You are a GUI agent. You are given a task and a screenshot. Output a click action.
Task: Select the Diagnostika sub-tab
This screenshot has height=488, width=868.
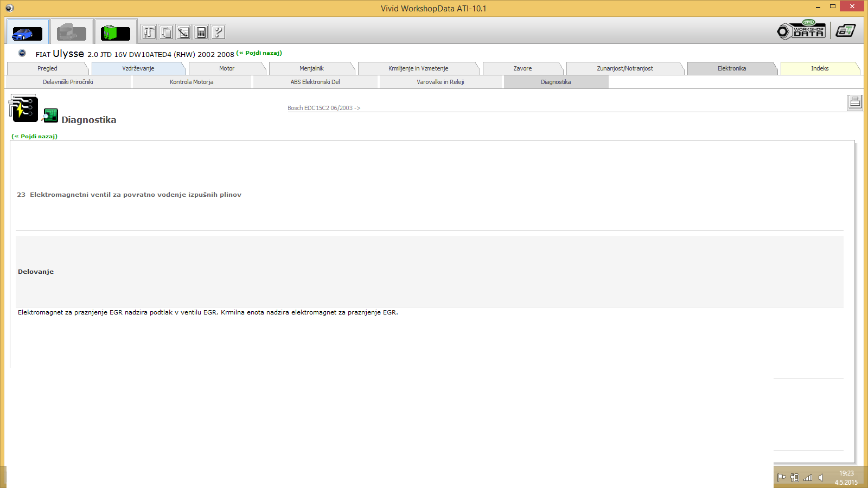tap(556, 82)
